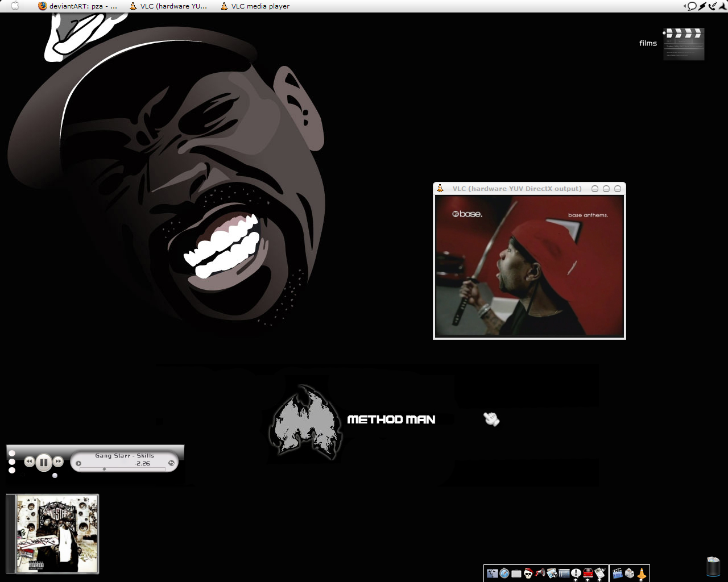
Task: Click the Gang Starr album cover thumbnail
Action: (x=52, y=534)
